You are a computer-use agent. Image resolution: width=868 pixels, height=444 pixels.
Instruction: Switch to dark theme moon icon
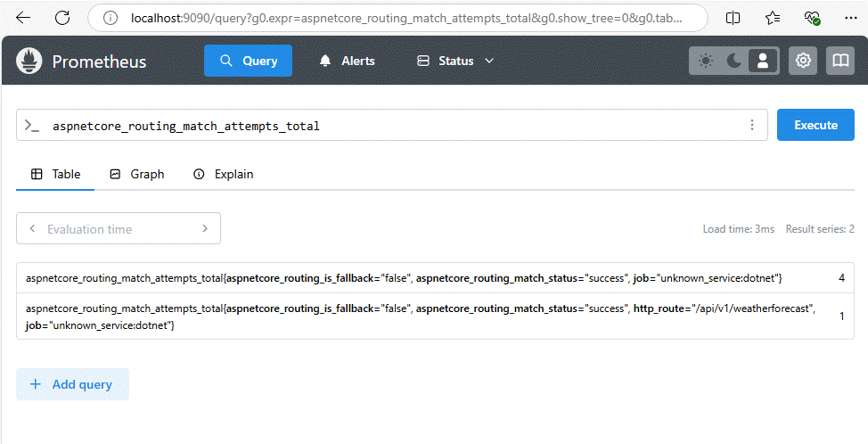(x=734, y=61)
